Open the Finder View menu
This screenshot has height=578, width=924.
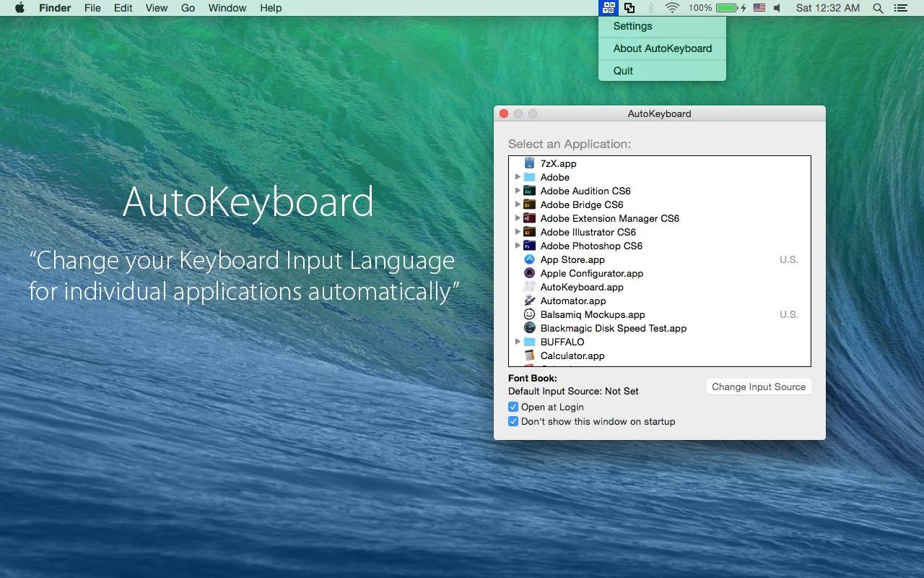pos(157,8)
